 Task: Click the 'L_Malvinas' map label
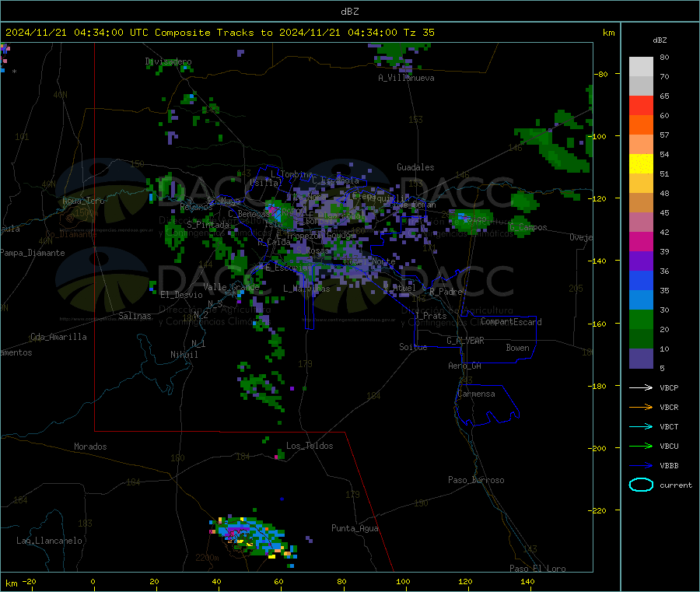point(306,289)
